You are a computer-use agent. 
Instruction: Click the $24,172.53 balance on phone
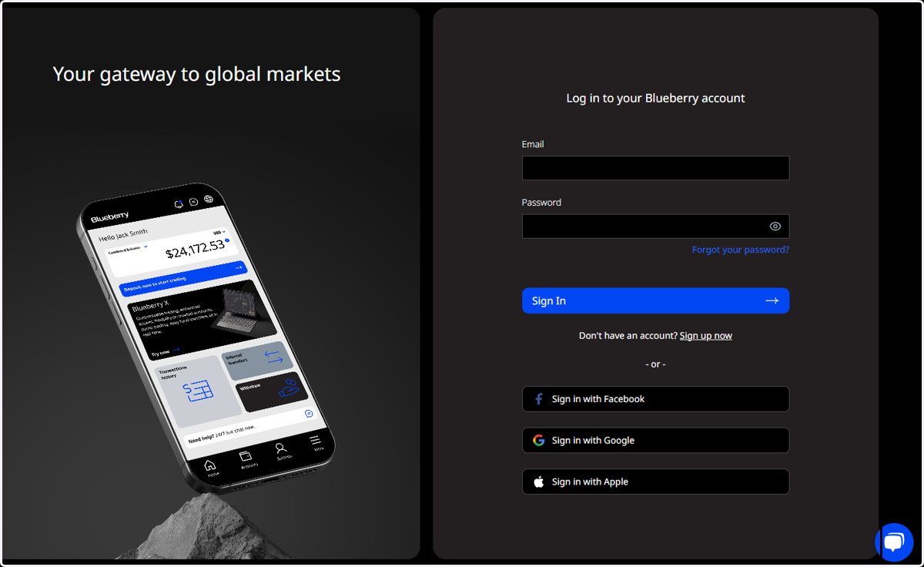pos(196,250)
